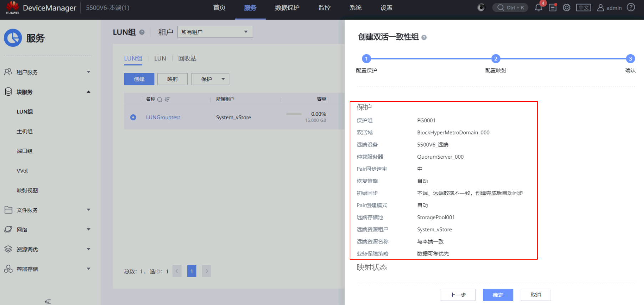Open the 保护 dropdown button
This screenshot has width=644, height=305.
pos(210,79)
